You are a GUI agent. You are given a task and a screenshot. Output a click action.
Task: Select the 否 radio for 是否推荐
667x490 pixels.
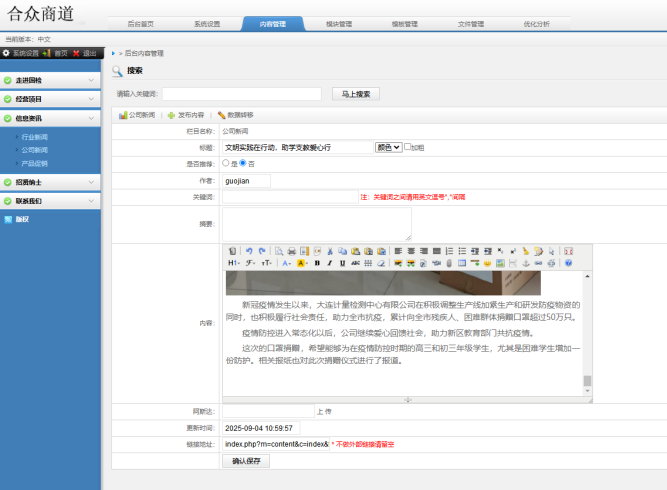pyautogui.click(x=242, y=163)
